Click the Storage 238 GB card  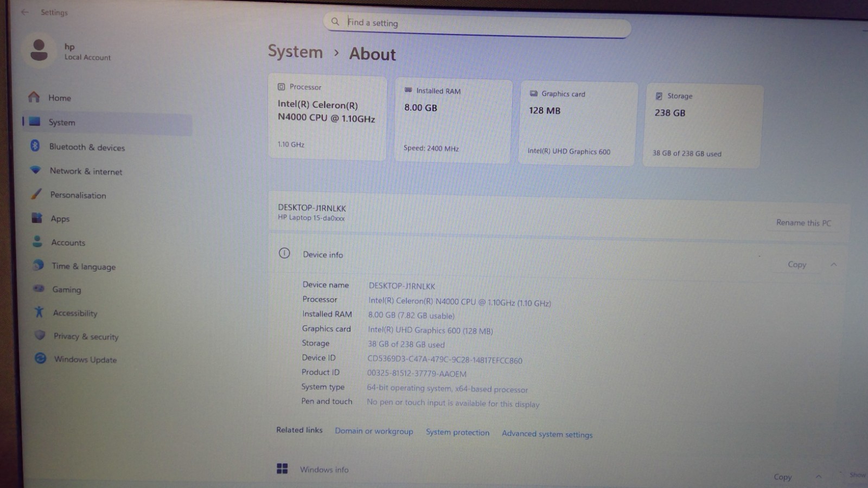[703, 126]
